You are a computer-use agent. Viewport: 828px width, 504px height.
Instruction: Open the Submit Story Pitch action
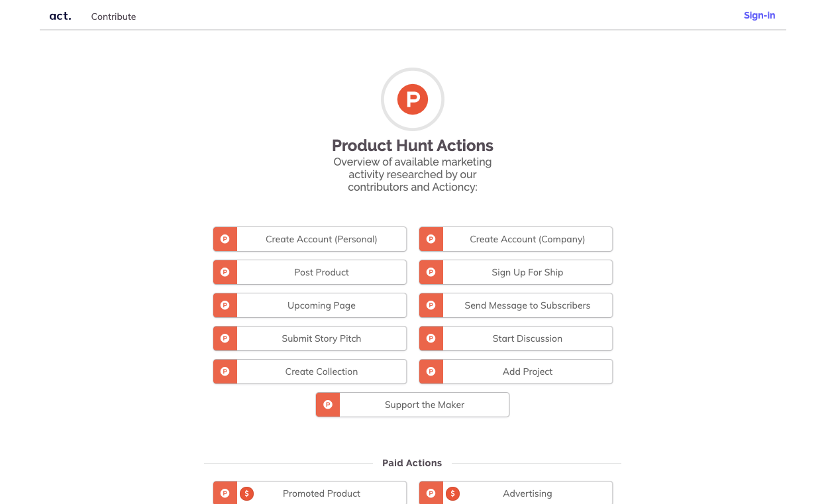coord(321,338)
